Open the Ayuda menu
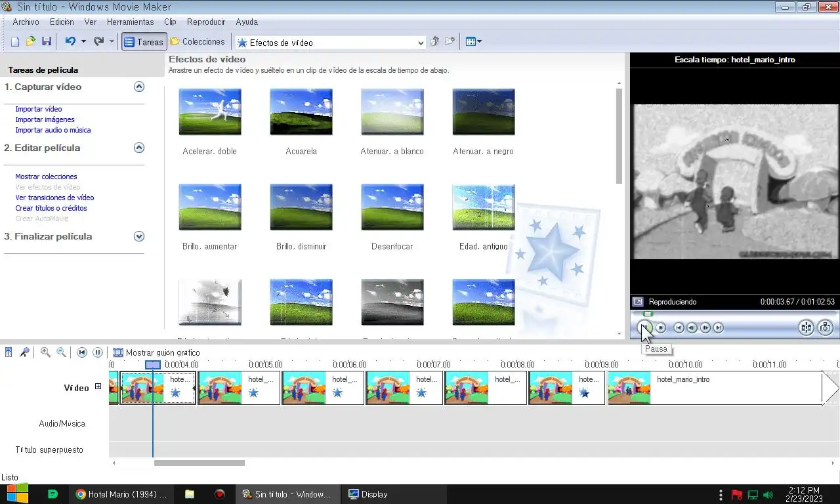Viewport: 840px width, 504px height. [x=247, y=22]
